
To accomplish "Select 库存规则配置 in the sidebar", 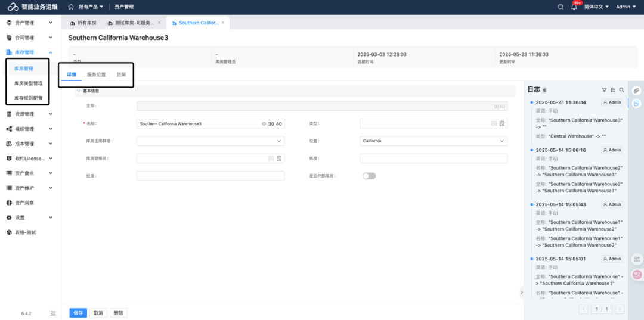I will (x=29, y=98).
